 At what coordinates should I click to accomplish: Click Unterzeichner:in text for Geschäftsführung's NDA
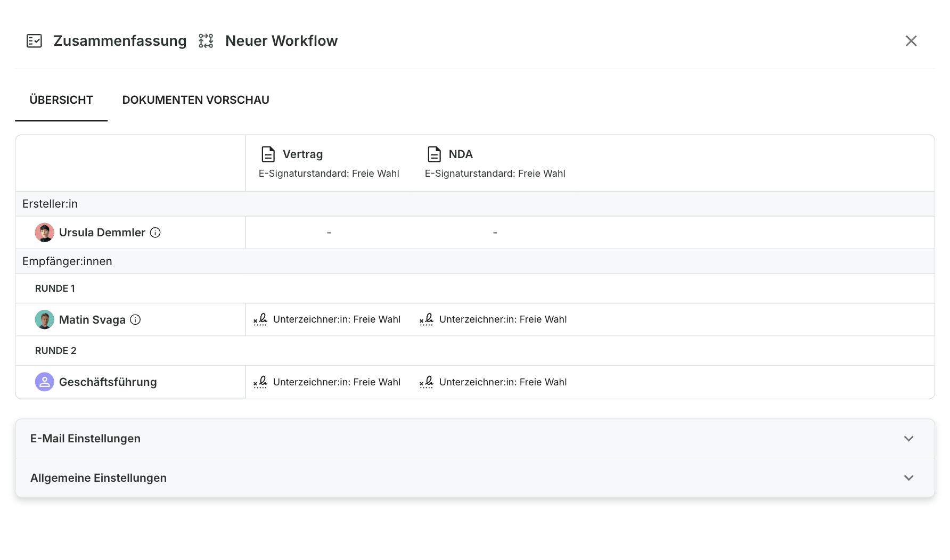click(503, 382)
